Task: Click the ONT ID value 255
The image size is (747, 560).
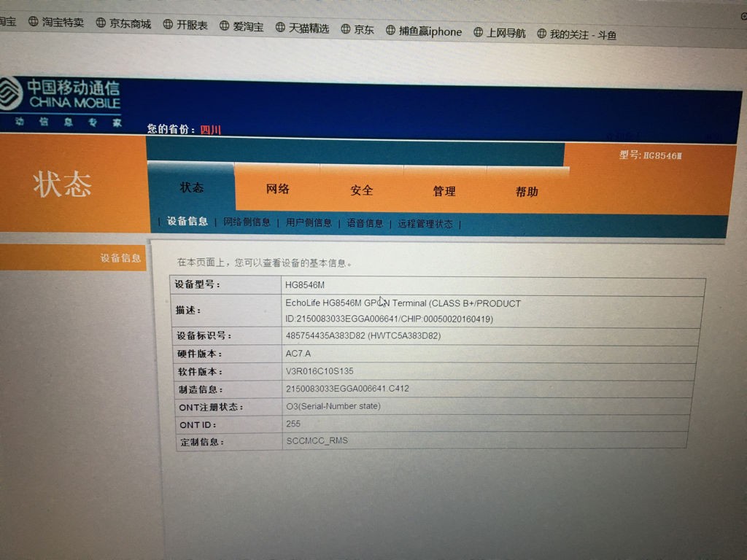Action: click(293, 424)
